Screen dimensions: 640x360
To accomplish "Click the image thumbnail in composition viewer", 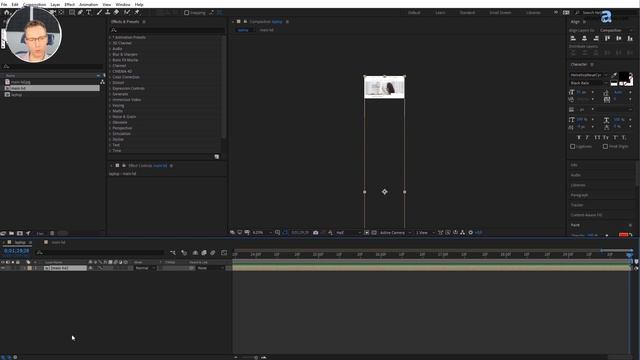I will coord(384,87).
